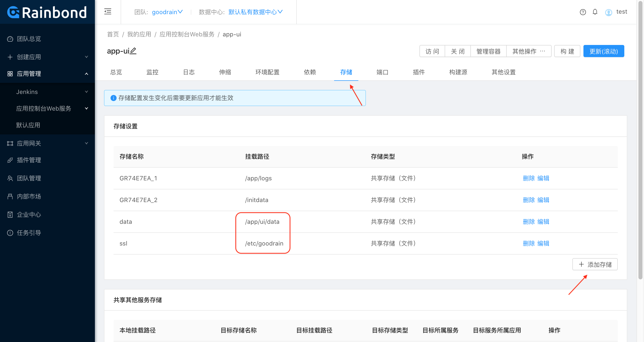Click the 任务引导 info icon
This screenshot has width=644, height=342.
point(10,233)
